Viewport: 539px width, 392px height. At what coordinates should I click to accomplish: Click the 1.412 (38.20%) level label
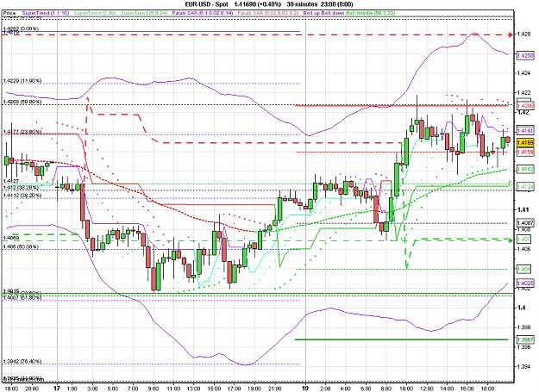(21, 188)
